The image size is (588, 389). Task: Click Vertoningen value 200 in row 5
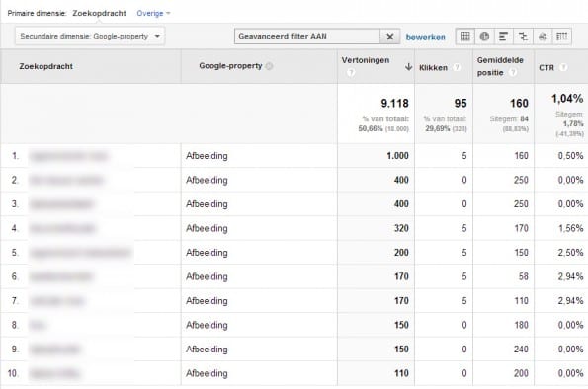click(x=401, y=253)
